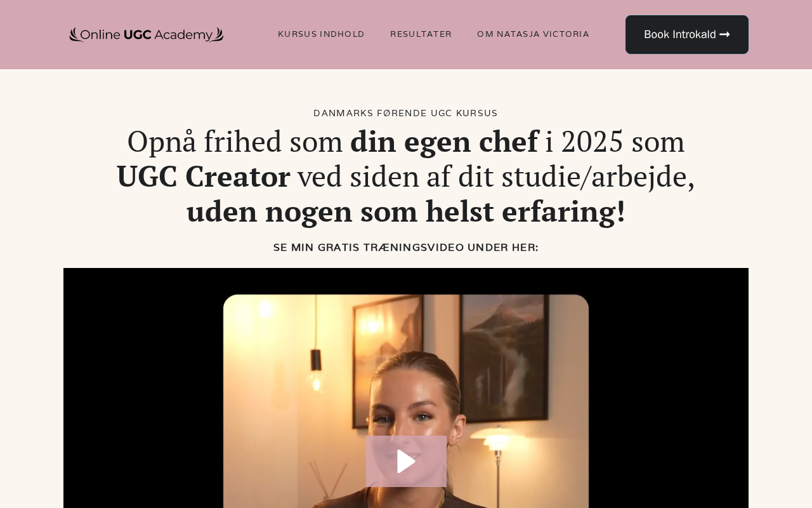Click the bold 'UGC Creator' headline text
This screenshot has width=812, height=508.
click(203, 176)
